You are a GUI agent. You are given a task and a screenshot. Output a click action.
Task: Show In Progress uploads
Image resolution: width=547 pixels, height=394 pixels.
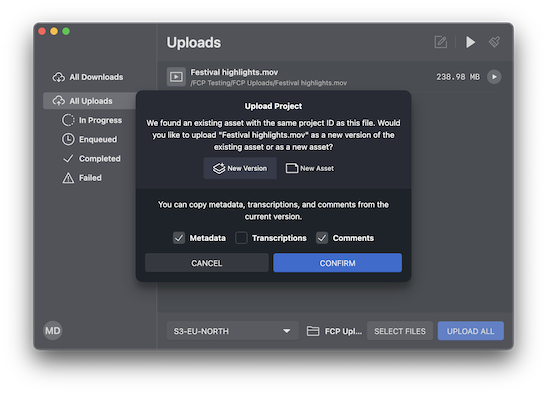92,120
